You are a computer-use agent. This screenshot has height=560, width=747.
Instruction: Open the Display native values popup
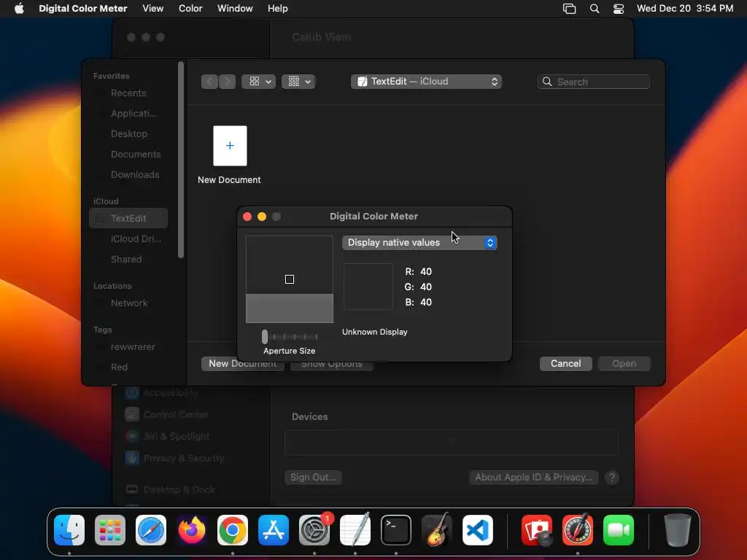(x=419, y=242)
